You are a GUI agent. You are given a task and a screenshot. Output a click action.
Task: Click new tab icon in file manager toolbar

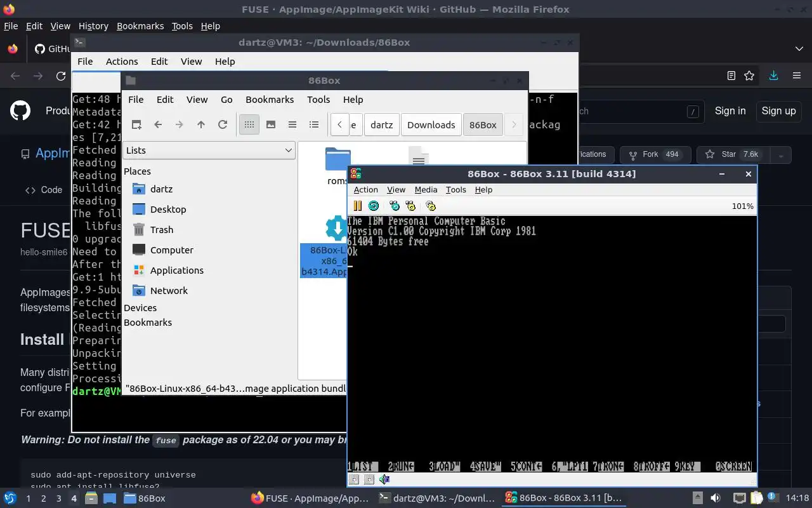tap(136, 124)
